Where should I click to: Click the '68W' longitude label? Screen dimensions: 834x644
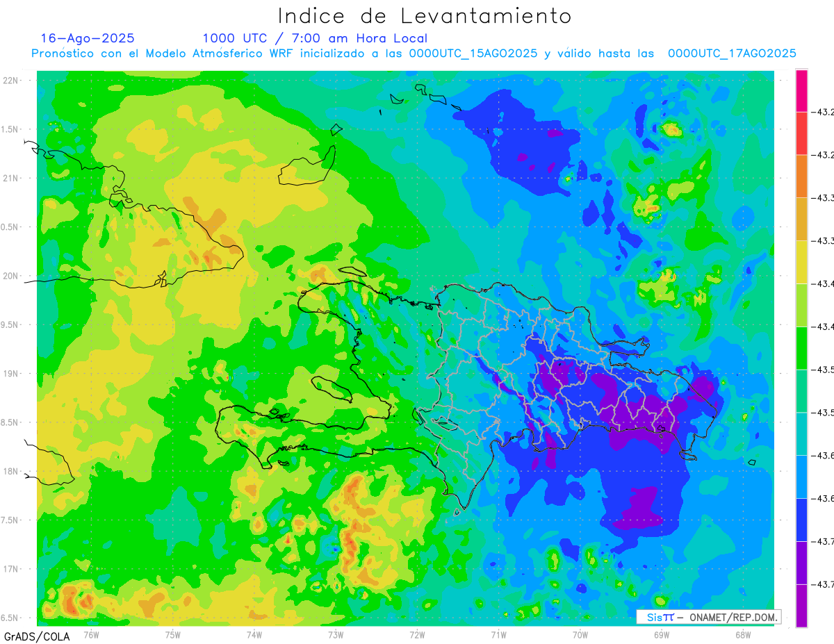(743, 634)
